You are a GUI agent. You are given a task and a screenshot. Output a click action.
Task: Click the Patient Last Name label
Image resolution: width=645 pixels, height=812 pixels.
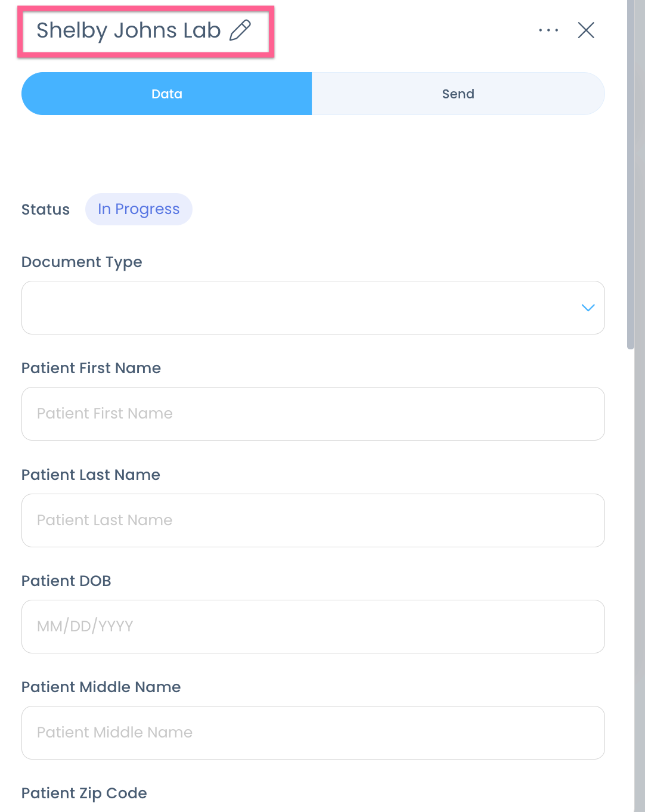point(91,475)
